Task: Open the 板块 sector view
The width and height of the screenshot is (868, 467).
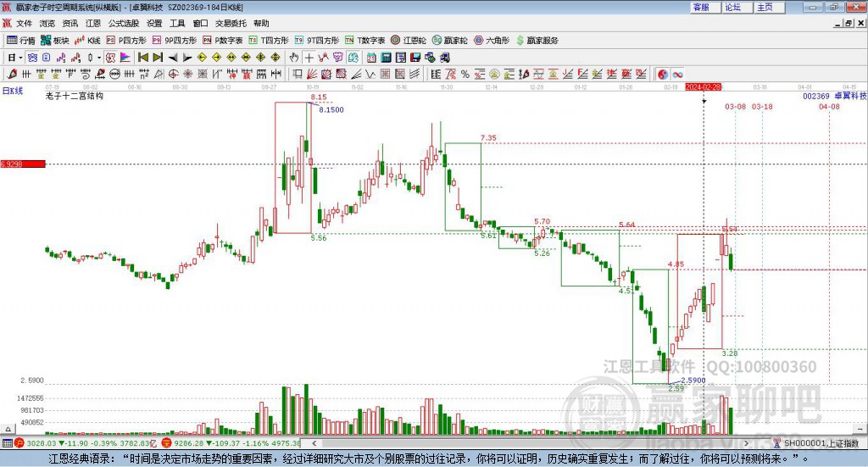Action: point(54,41)
